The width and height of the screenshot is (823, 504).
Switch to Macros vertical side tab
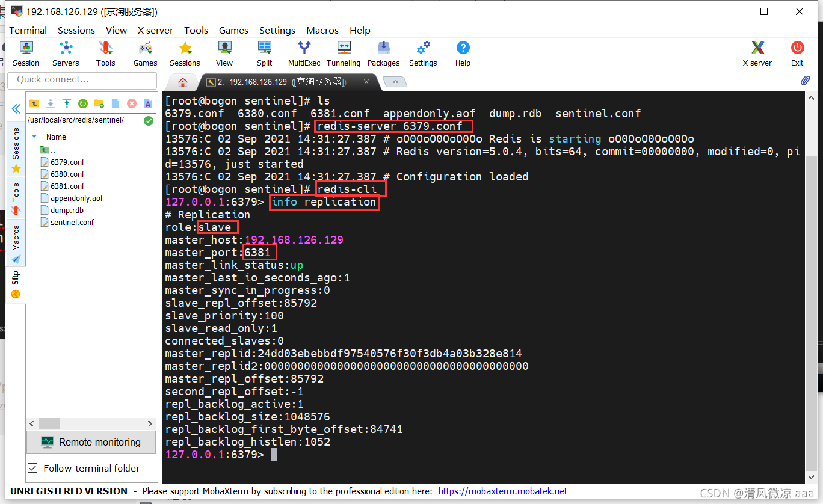point(16,243)
